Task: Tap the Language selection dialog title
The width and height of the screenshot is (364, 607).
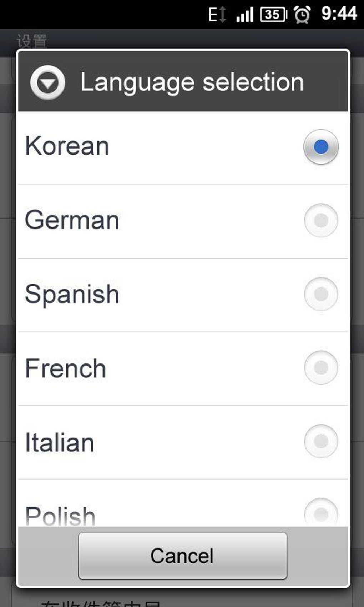Action: 192,82
